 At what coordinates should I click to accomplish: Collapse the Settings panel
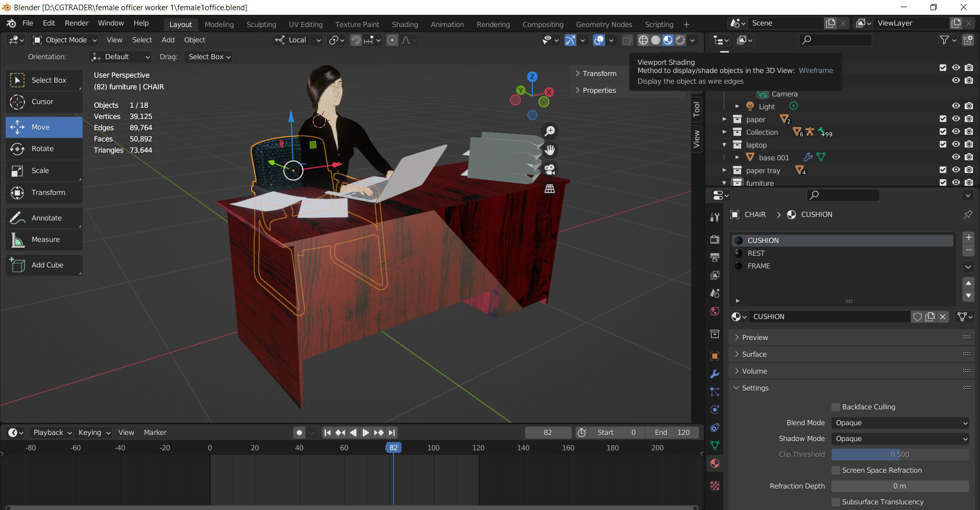851,388
